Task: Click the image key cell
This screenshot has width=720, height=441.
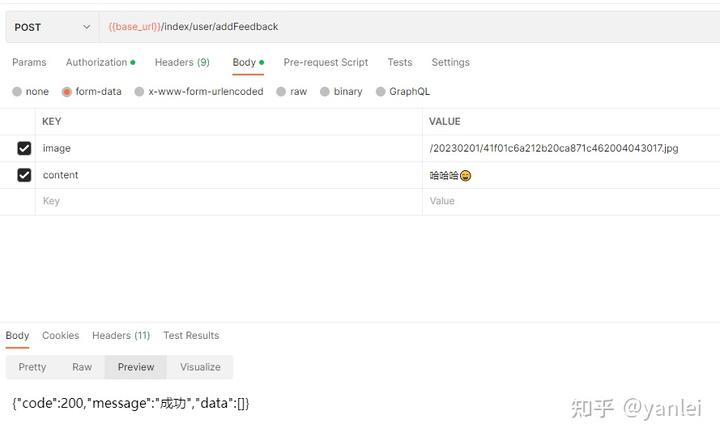Action: 229,148
